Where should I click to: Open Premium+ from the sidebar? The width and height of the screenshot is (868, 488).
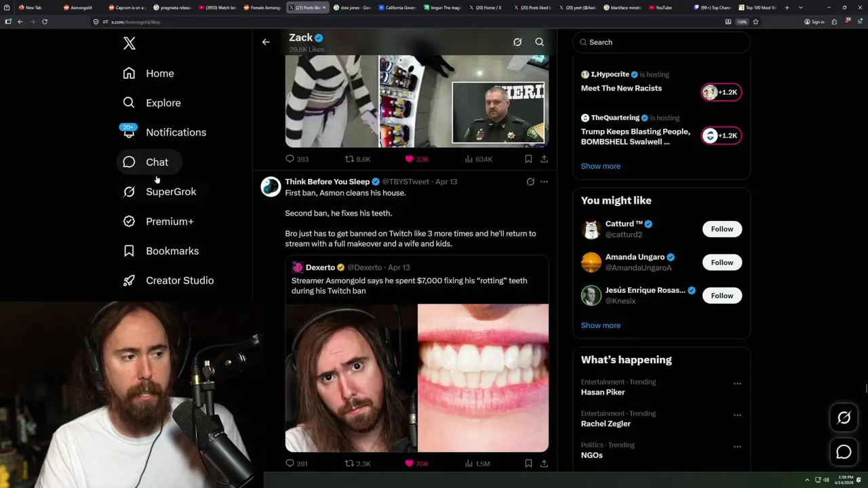click(158, 222)
